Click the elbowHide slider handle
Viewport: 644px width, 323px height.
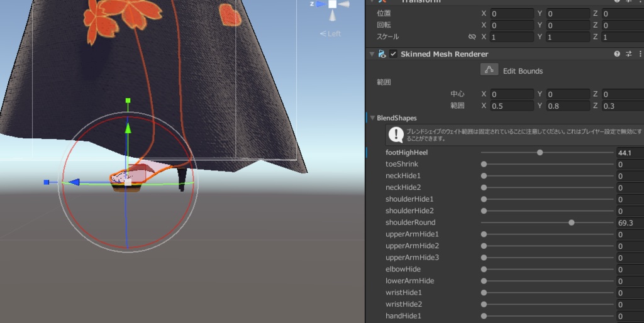click(x=484, y=269)
